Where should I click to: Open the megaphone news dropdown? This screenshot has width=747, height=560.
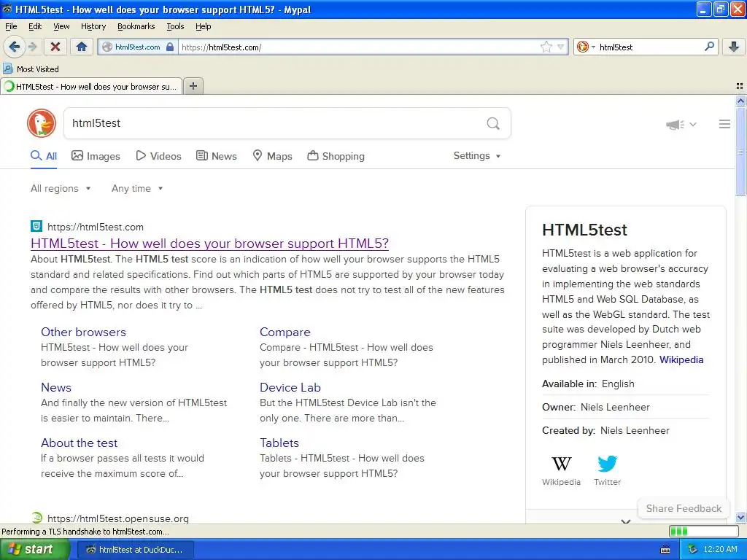point(681,124)
